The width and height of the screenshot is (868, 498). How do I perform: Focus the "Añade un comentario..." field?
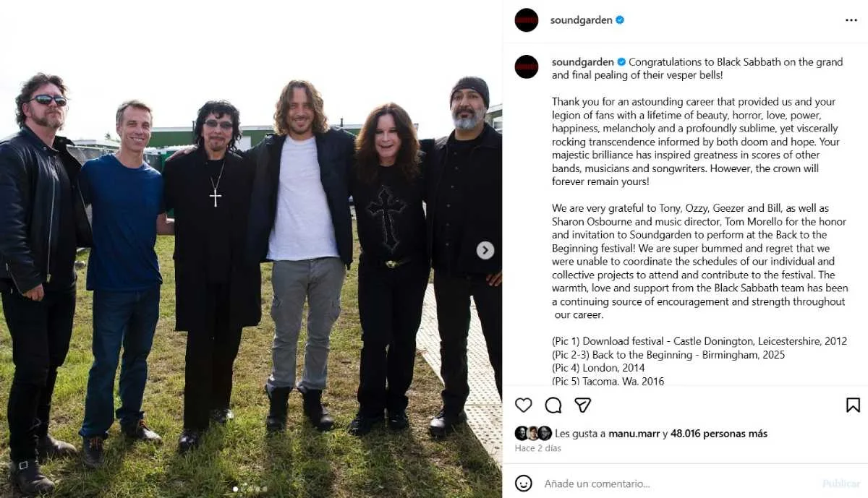tap(676, 484)
